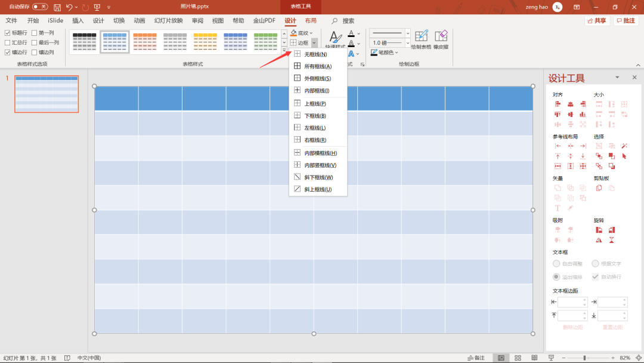Choose 所有框线(A) from borders menu
Viewport: 644px width, 363px height.
(318, 66)
